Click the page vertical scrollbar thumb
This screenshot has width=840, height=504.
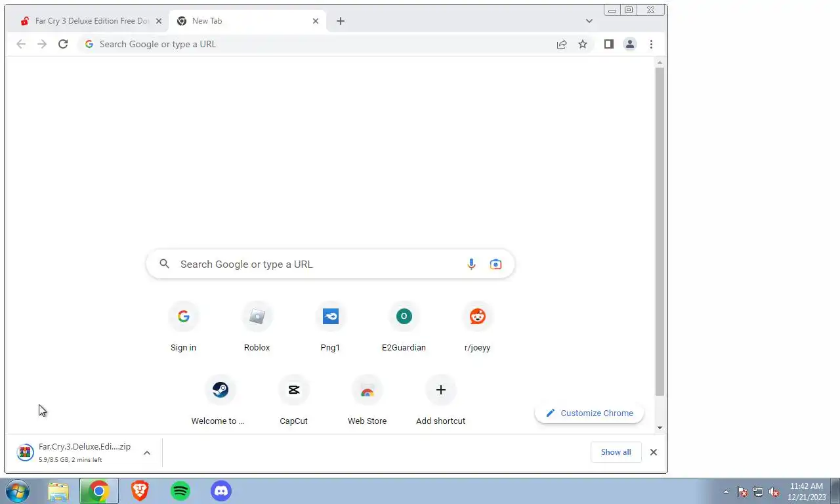660,232
